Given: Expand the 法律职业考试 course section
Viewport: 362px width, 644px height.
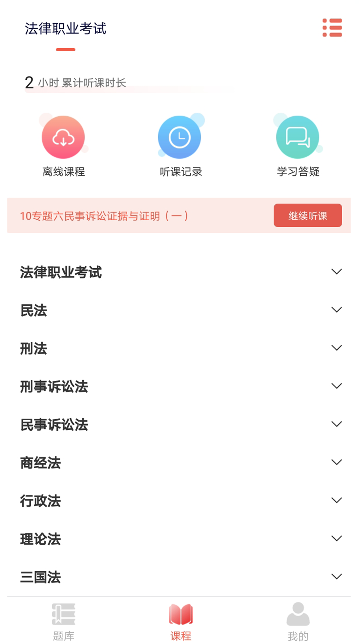Looking at the screenshot, I should point(337,272).
